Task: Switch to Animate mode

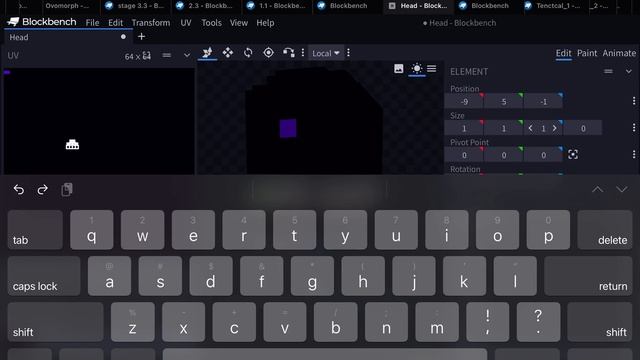Action: tap(619, 53)
